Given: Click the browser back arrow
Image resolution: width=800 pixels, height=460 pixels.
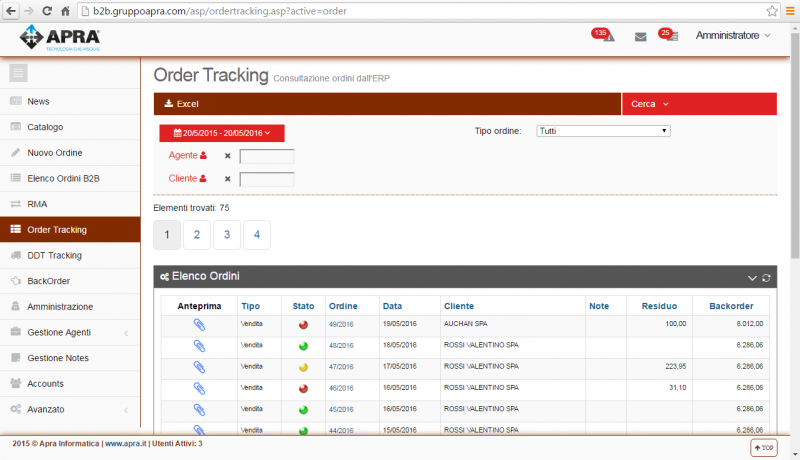Looking at the screenshot, I should tap(11, 11).
